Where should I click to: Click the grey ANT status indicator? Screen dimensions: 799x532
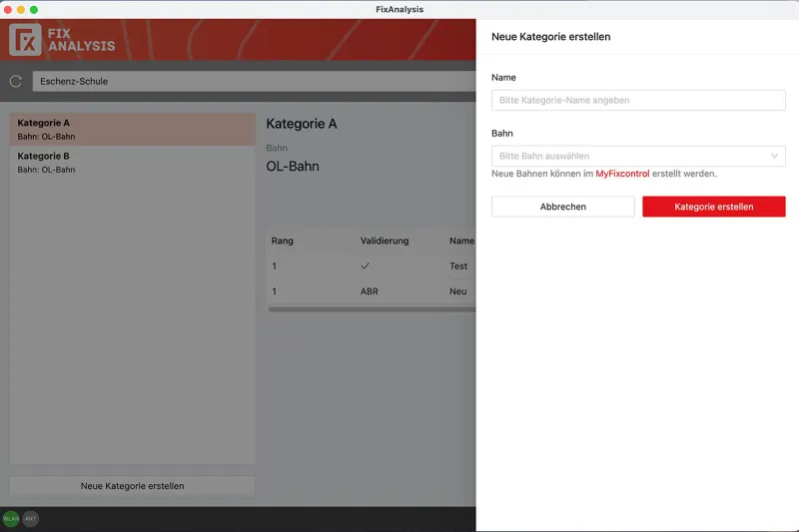click(31, 519)
